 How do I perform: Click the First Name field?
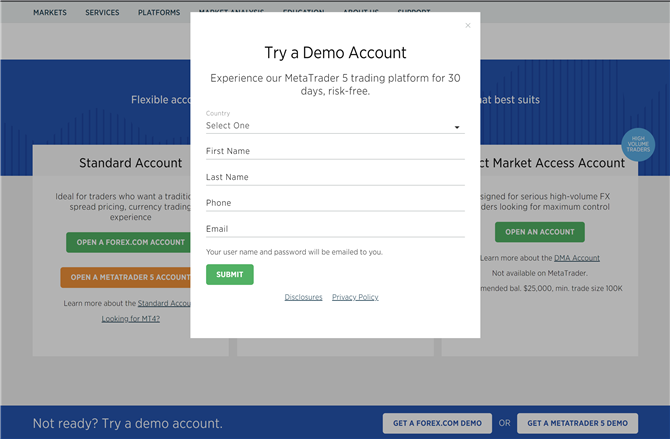point(335,151)
